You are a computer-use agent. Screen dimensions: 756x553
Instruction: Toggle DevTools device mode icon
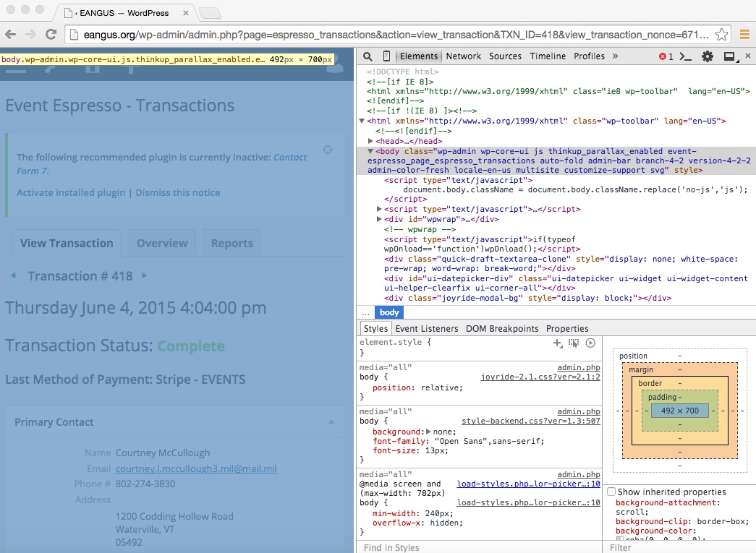pyautogui.click(x=386, y=56)
